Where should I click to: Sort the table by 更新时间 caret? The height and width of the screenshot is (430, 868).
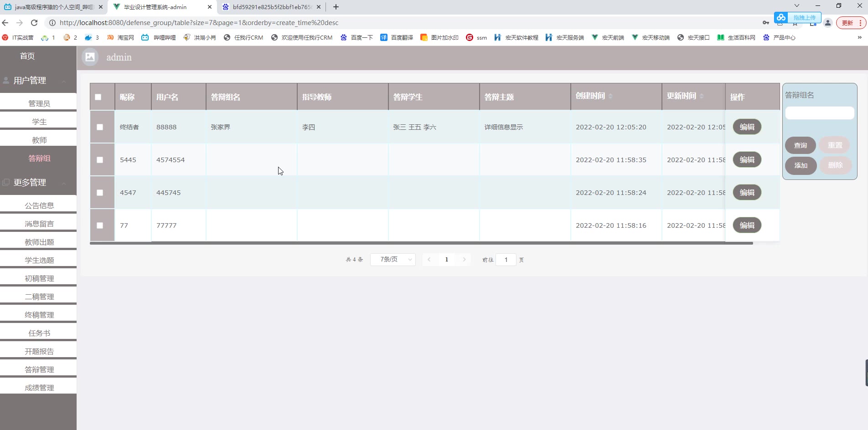702,96
